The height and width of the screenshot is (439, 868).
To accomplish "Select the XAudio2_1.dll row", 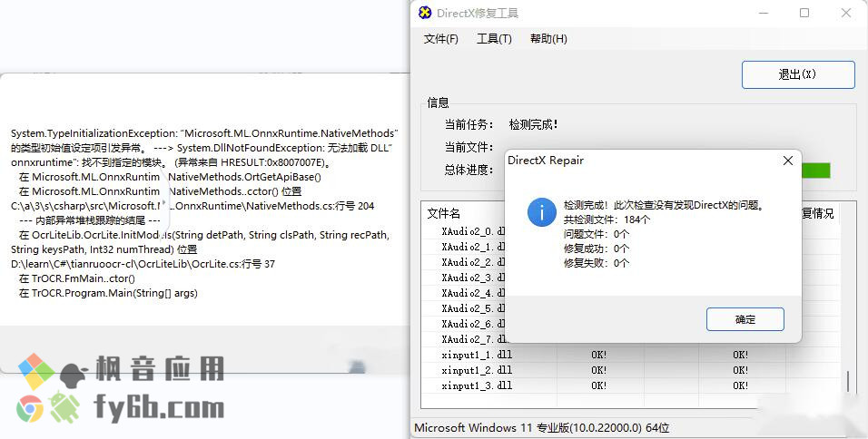I will coord(473,247).
